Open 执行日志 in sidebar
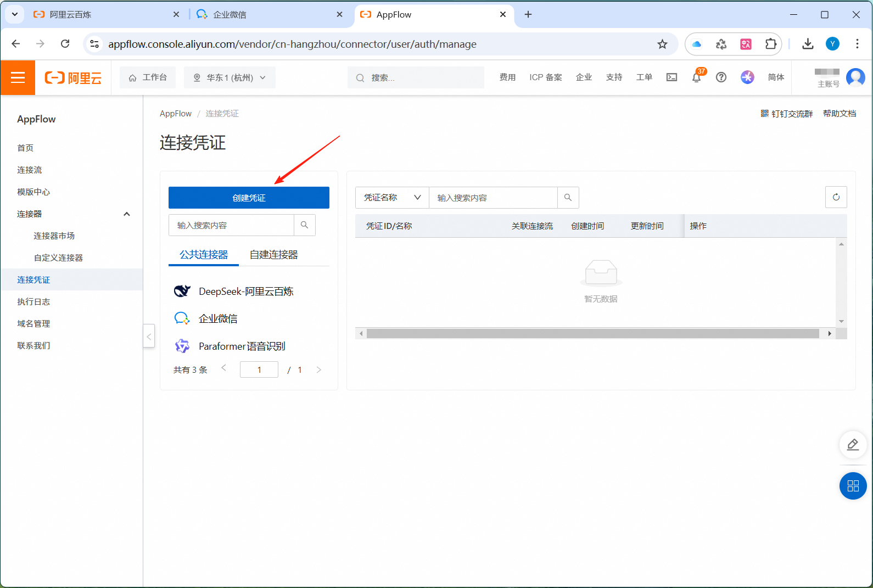This screenshot has width=873, height=588. (x=33, y=302)
